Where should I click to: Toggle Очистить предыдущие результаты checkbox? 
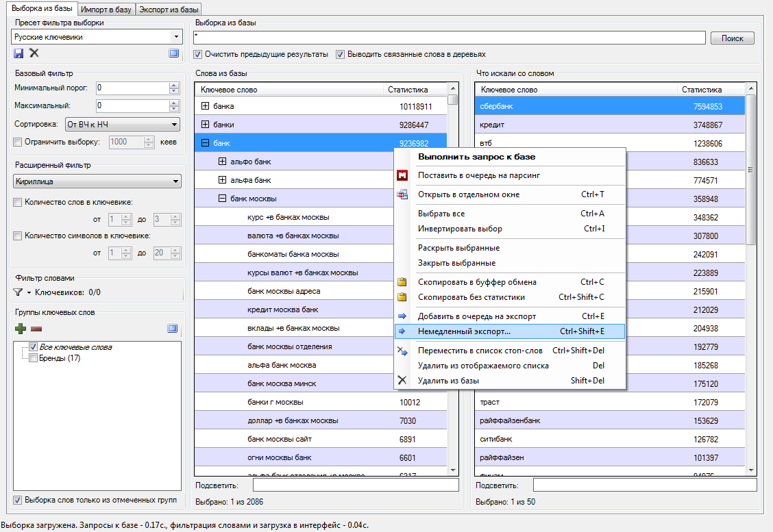pos(197,54)
